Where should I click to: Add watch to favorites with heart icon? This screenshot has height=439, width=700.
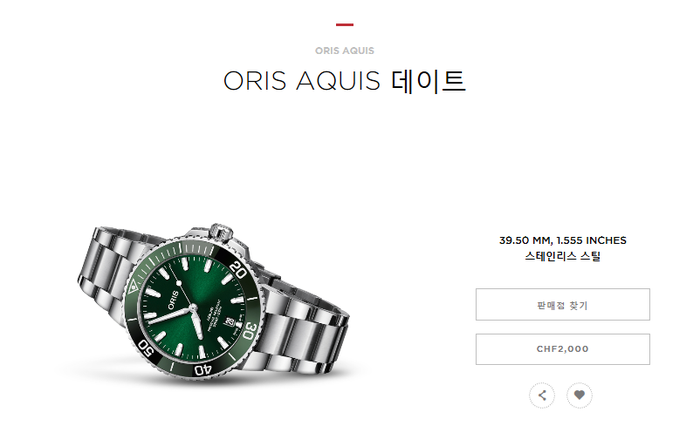pyautogui.click(x=579, y=395)
